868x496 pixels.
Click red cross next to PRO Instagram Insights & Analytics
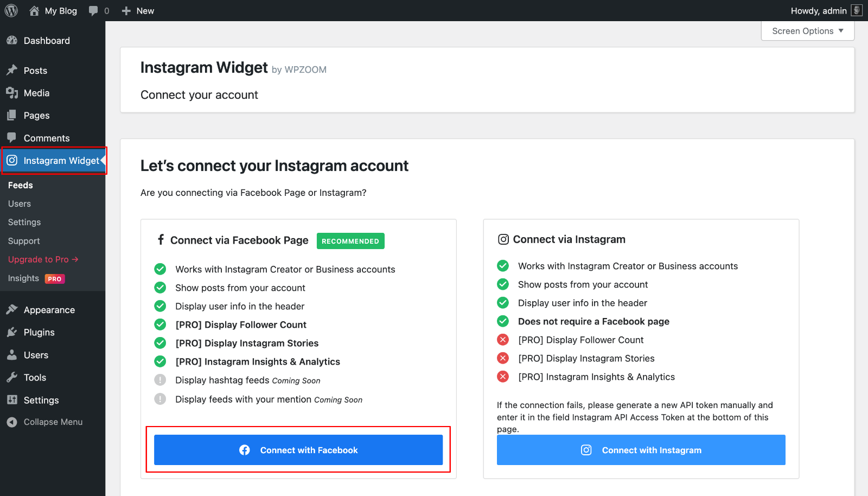503,377
